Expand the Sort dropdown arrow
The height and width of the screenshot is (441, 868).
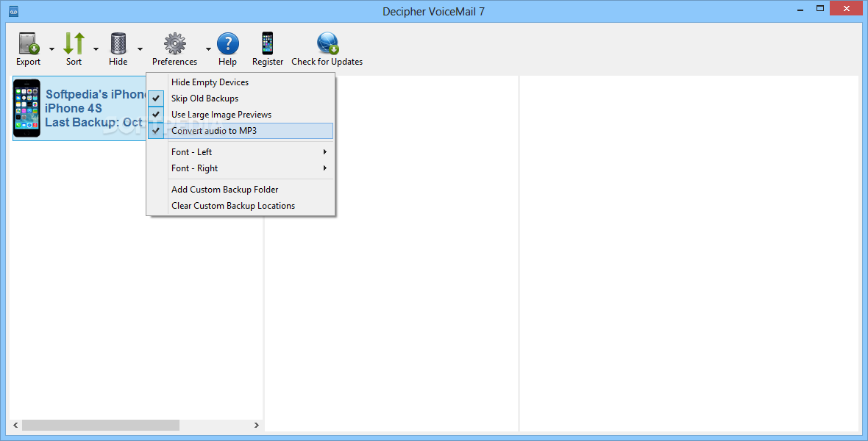coord(96,49)
